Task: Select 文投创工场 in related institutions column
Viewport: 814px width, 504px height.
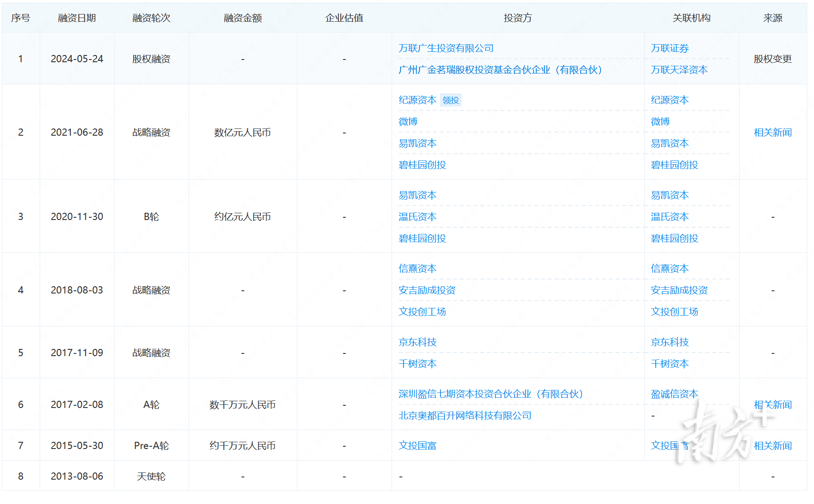Action: pyautogui.click(x=674, y=312)
